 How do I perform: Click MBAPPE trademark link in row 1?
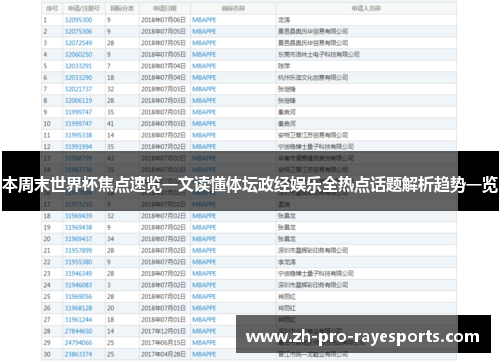click(204, 20)
